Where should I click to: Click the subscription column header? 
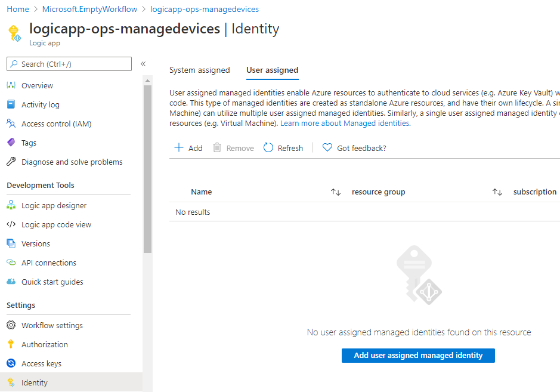click(x=534, y=192)
